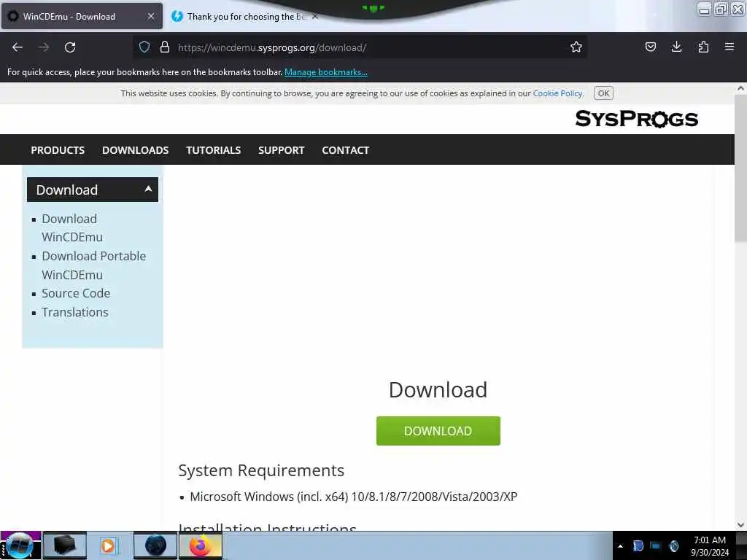Open the Translations sidebar link

point(75,312)
